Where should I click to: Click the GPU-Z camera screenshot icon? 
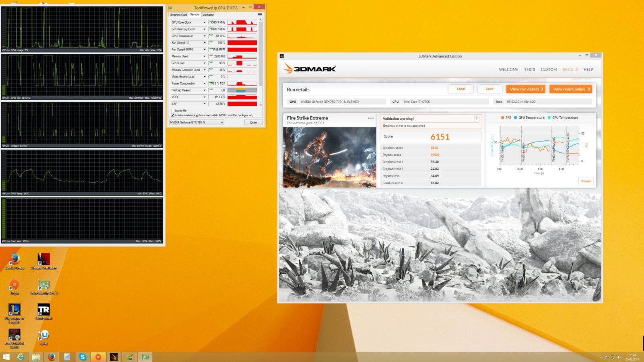pos(260,14)
